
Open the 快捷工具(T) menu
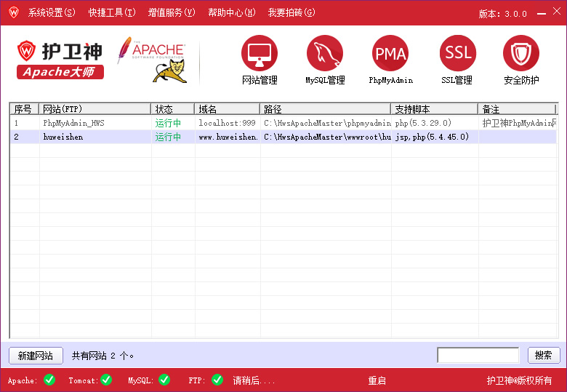point(112,12)
